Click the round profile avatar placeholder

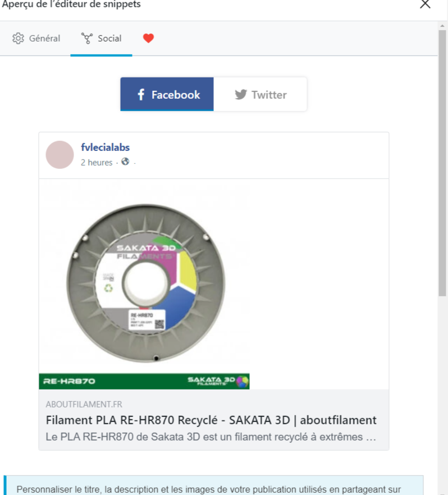(x=60, y=155)
